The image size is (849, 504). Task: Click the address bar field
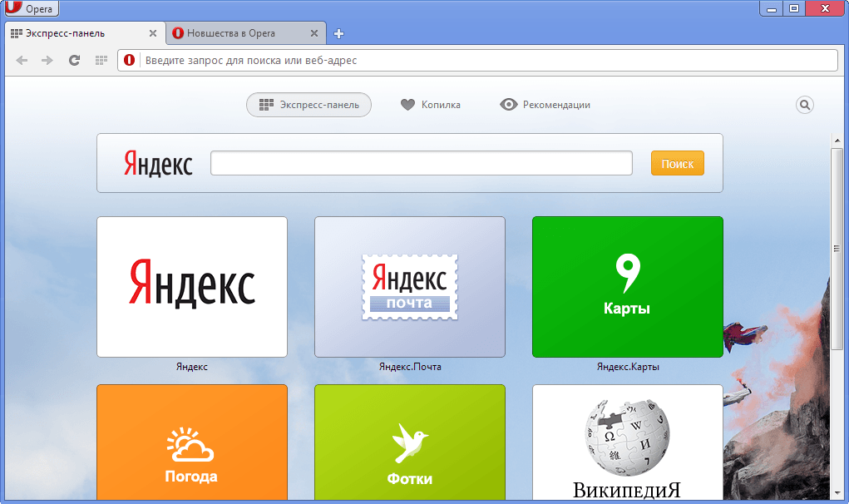tap(488, 60)
